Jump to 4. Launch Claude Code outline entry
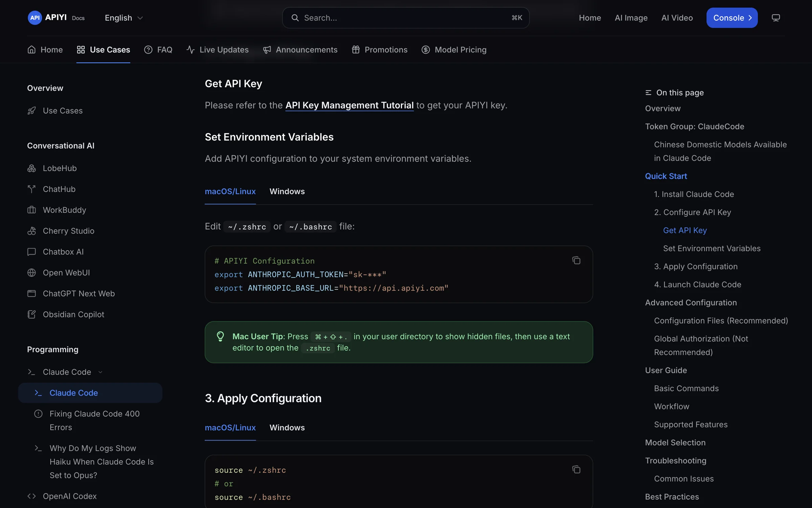The image size is (812, 508). tap(698, 284)
